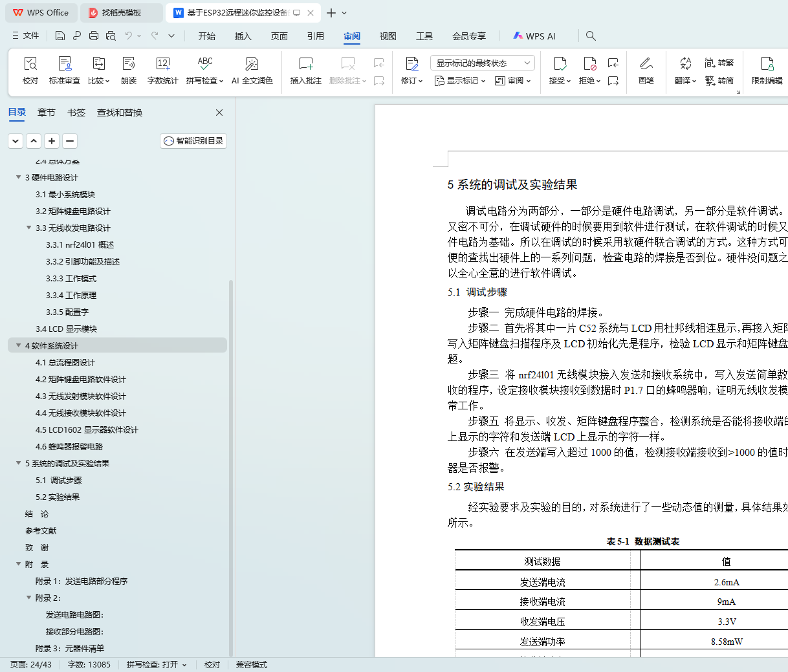Viewport: 788px width, 672px height.
Task: Collapse the 附 录 tree node
Action: (x=19, y=564)
